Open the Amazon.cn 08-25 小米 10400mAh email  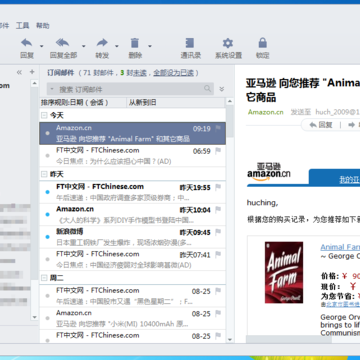click(x=132, y=318)
